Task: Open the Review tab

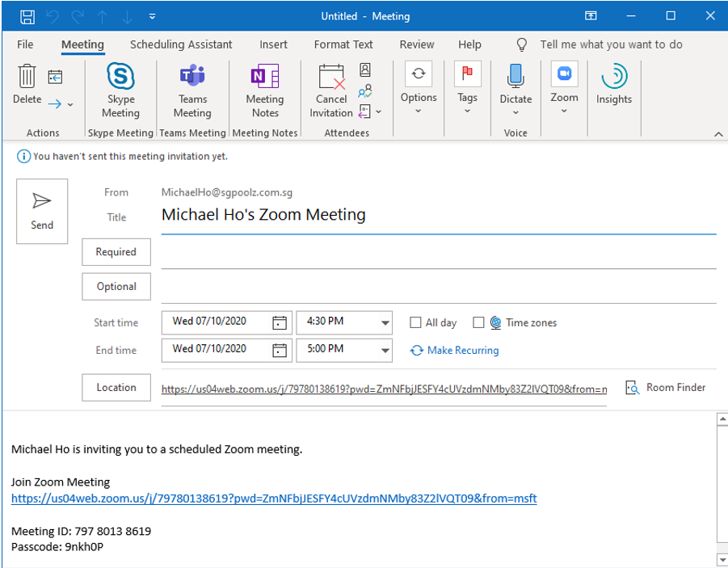Action: click(417, 44)
